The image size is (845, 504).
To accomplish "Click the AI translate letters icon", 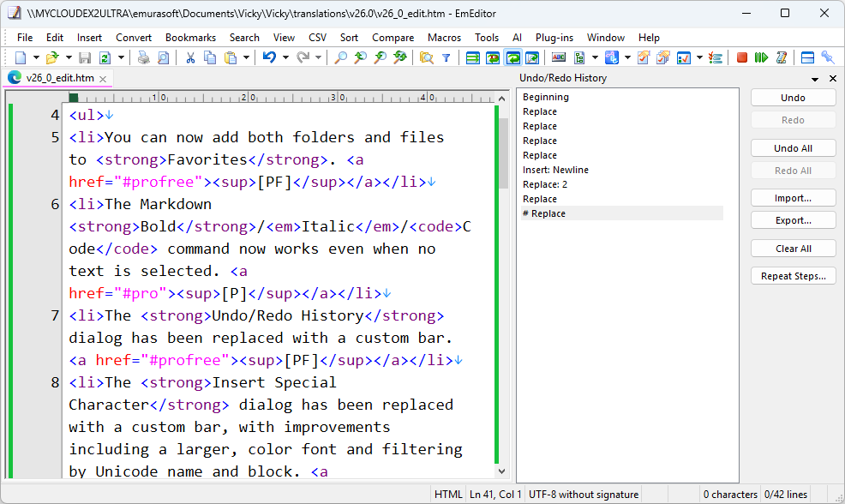I will click(612, 57).
